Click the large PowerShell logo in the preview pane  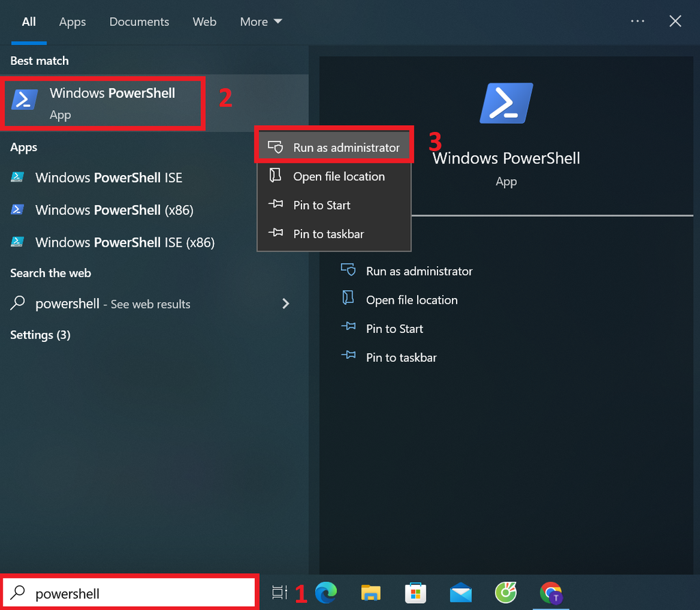click(x=507, y=103)
